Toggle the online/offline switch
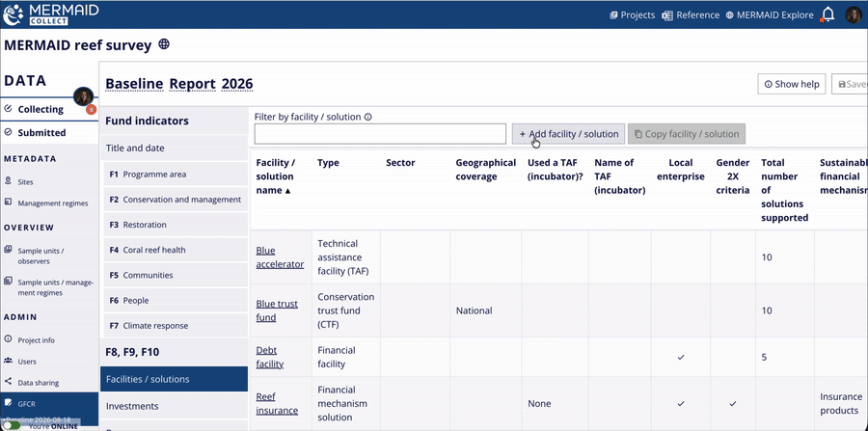This screenshot has height=431, width=868. (x=13, y=426)
